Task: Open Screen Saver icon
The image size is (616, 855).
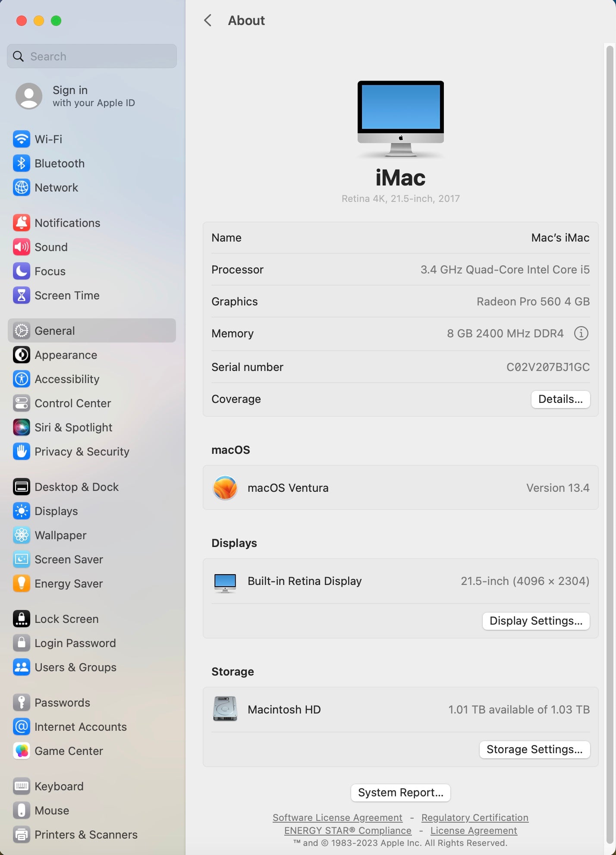Action: (22, 559)
